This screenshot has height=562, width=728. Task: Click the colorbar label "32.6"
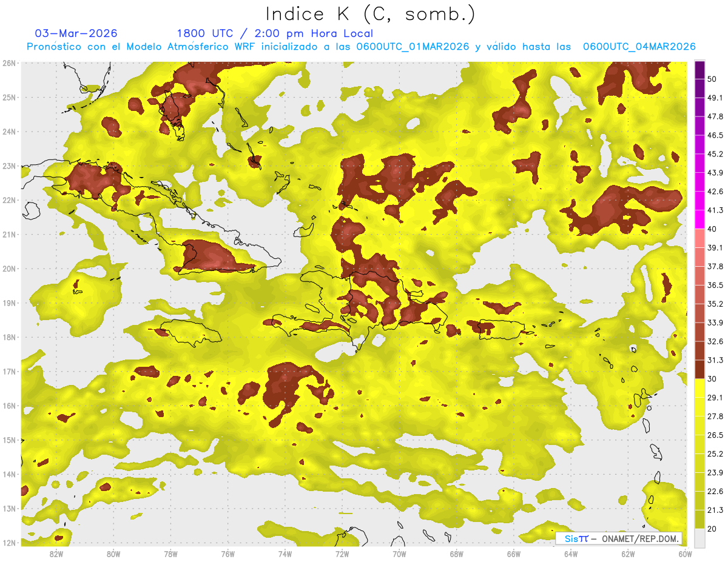[x=715, y=341]
